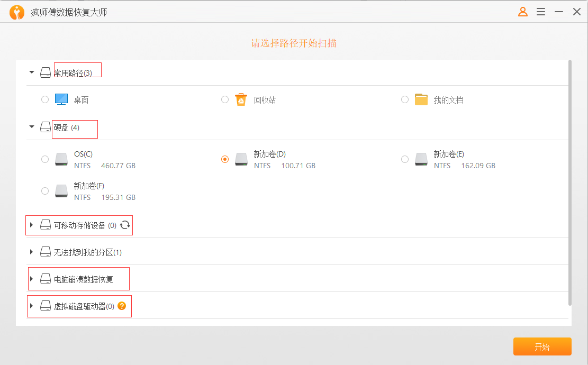Click the app logo in the title bar
Image resolution: width=588 pixels, height=365 pixels.
point(16,11)
